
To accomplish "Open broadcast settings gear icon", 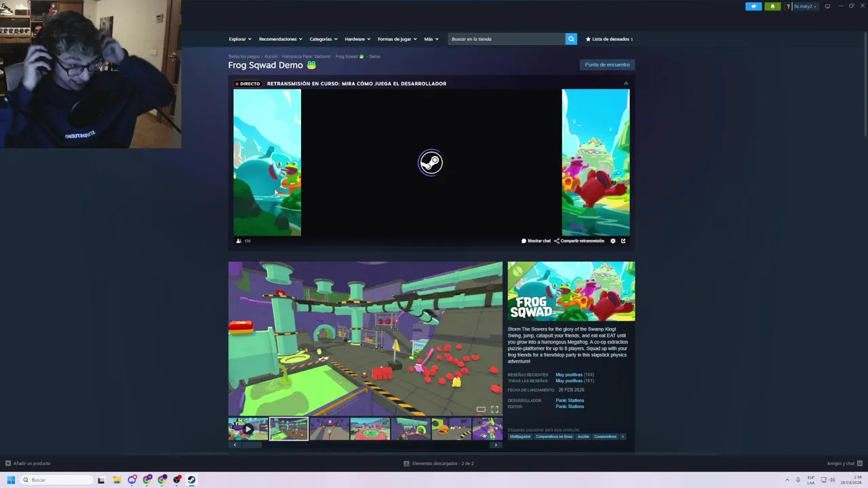I will click(613, 241).
